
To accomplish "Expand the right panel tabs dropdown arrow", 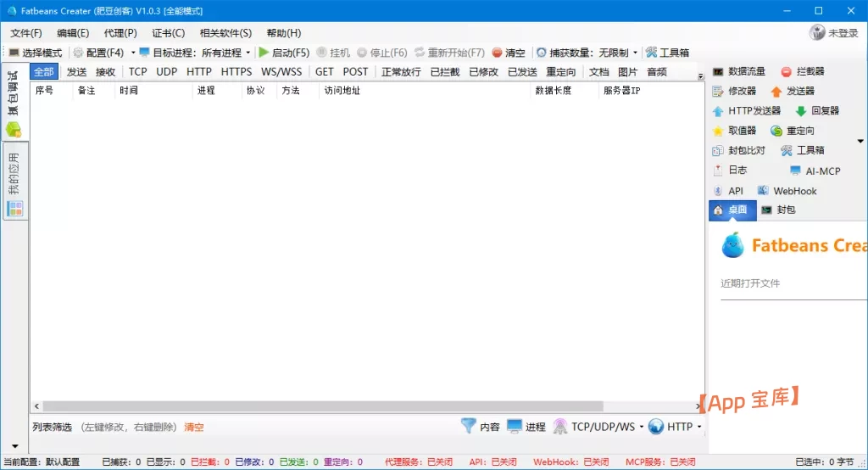I will click(x=860, y=142).
